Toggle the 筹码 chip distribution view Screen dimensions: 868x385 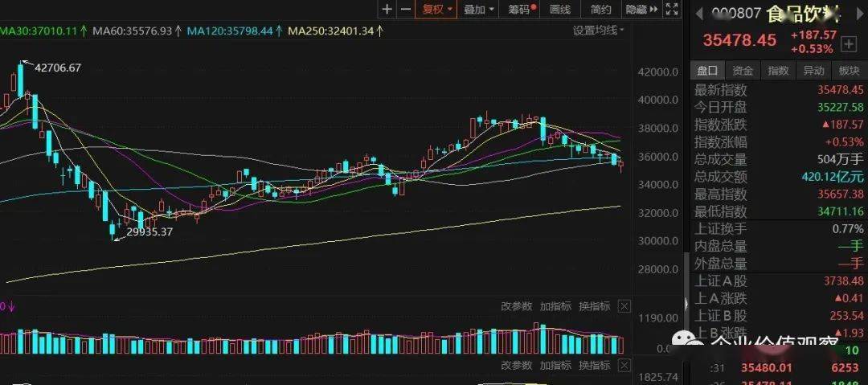tap(522, 9)
